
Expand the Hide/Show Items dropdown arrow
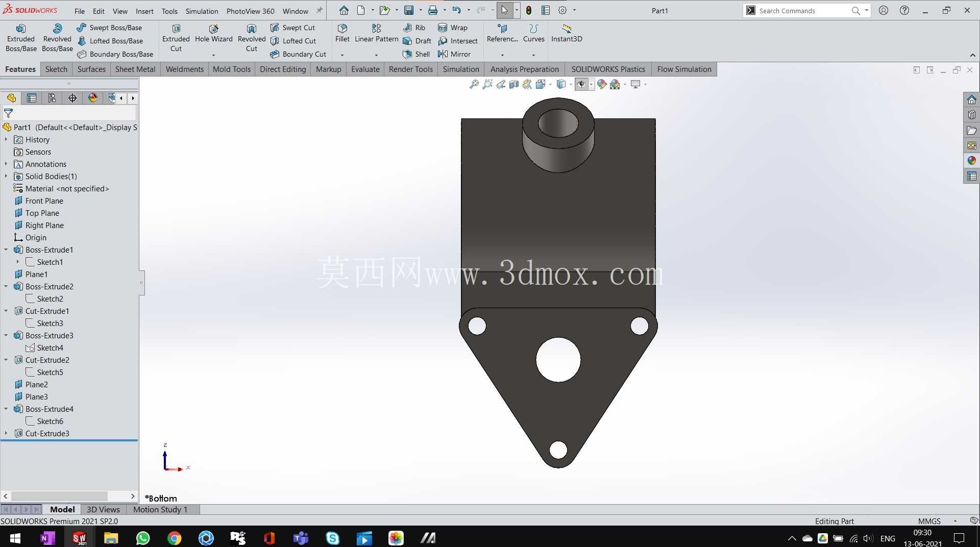coord(591,84)
